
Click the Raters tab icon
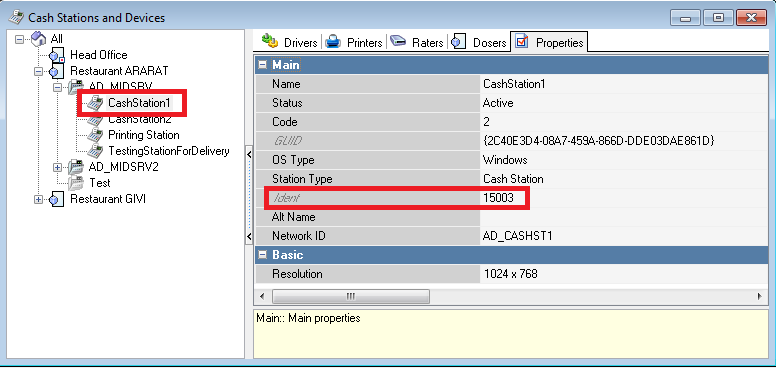pos(398,42)
